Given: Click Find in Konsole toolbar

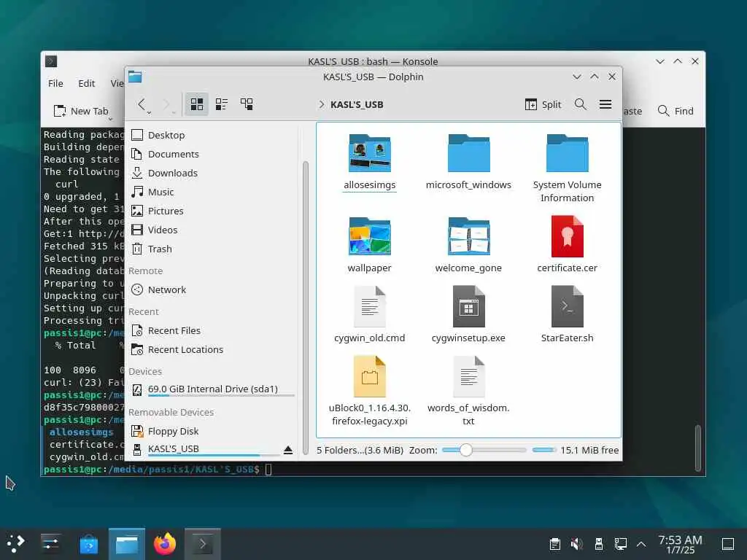Looking at the screenshot, I should (675, 111).
